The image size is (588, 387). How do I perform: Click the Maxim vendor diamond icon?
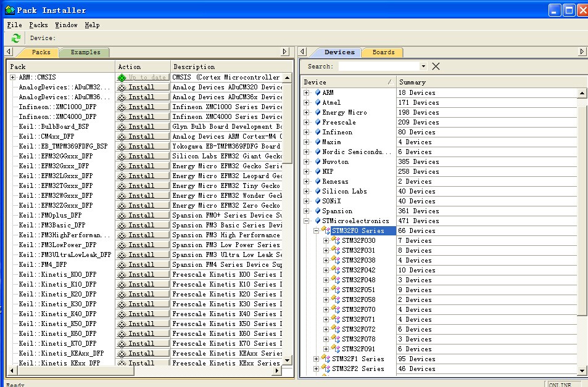pyautogui.click(x=318, y=142)
